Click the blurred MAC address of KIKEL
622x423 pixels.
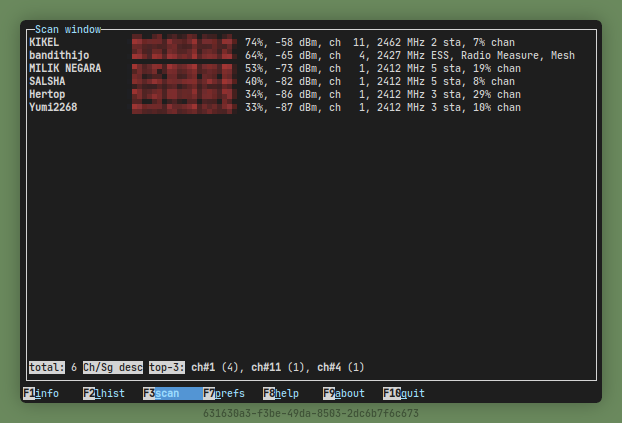pyautogui.click(x=182, y=43)
